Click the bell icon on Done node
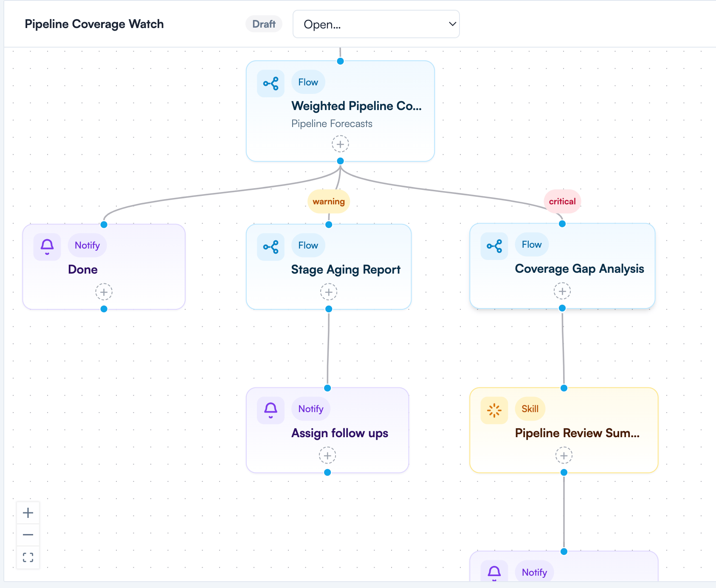The width and height of the screenshot is (716, 588). (47, 246)
